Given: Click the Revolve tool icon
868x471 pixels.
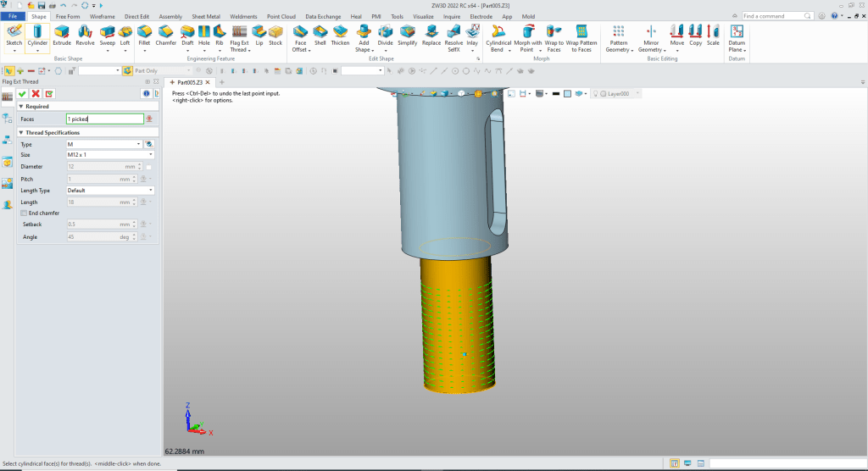Looking at the screenshot, I should (85, 35).
